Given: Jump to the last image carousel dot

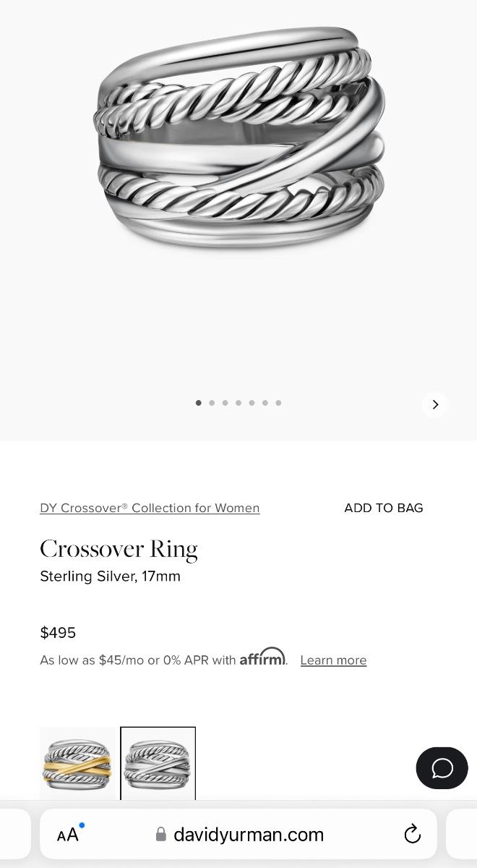Looking at the screenshot, I should pyautogui.click(x=278, y=403).
